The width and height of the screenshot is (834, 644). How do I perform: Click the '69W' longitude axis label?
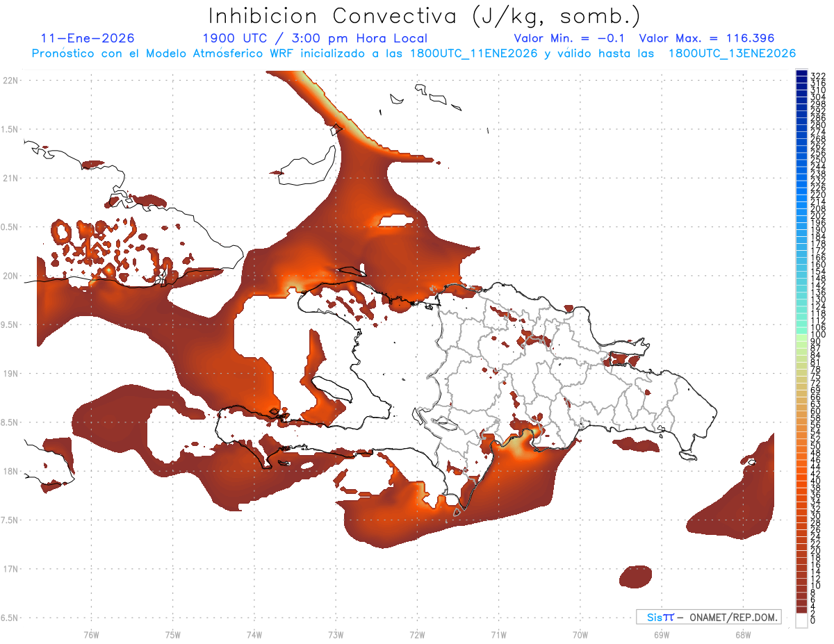point(661,634)
